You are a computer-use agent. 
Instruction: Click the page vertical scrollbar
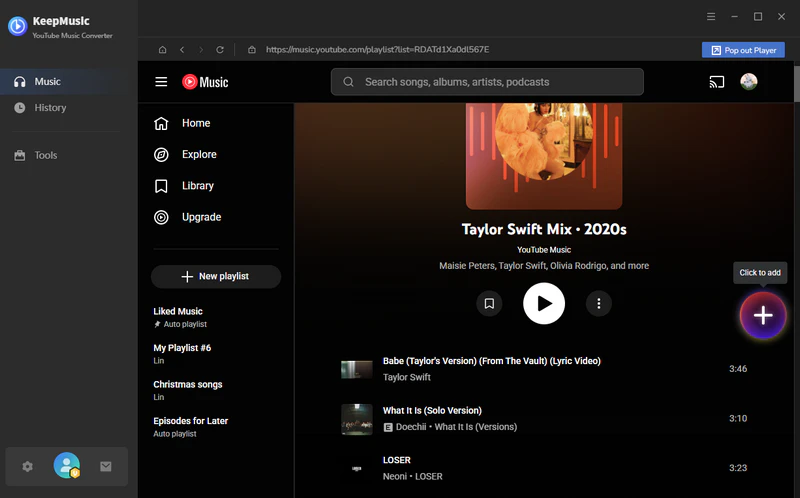coord(796,83)
